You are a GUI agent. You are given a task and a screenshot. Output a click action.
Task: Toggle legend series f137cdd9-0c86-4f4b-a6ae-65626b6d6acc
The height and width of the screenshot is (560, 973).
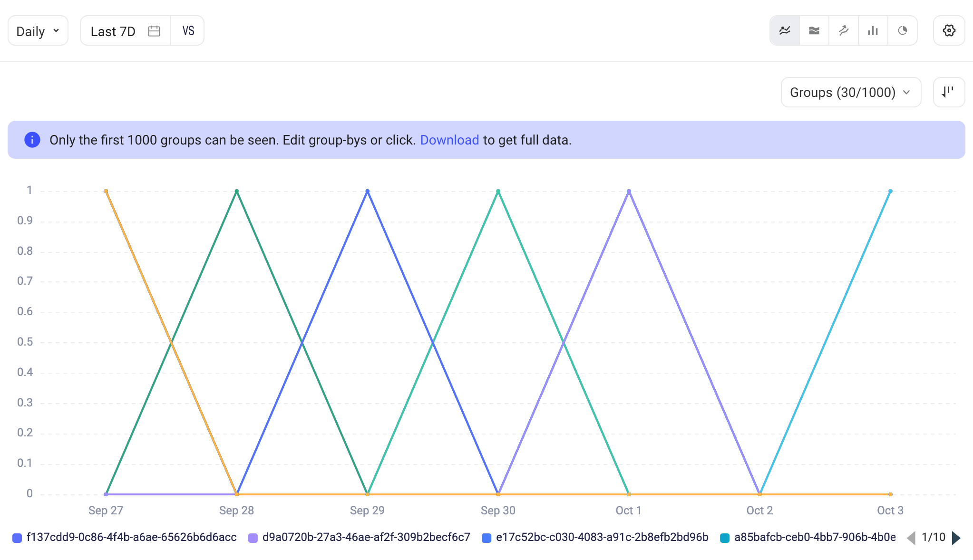pos(125,538)
